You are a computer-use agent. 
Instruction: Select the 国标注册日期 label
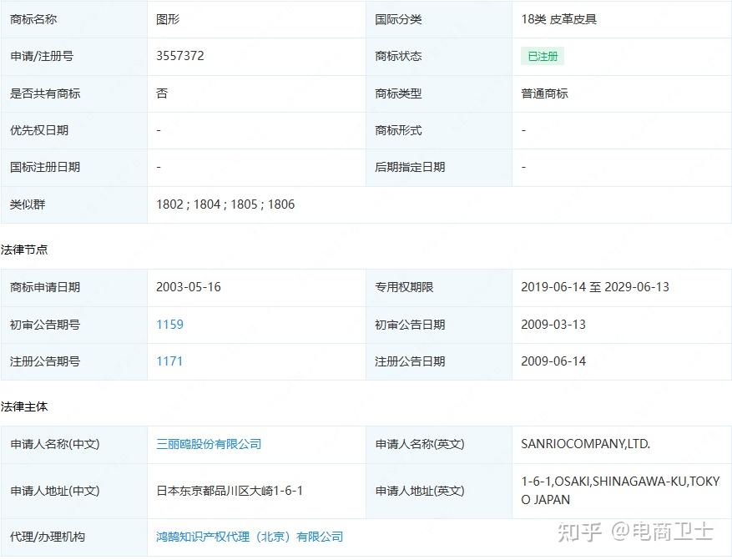pos(45,167)
